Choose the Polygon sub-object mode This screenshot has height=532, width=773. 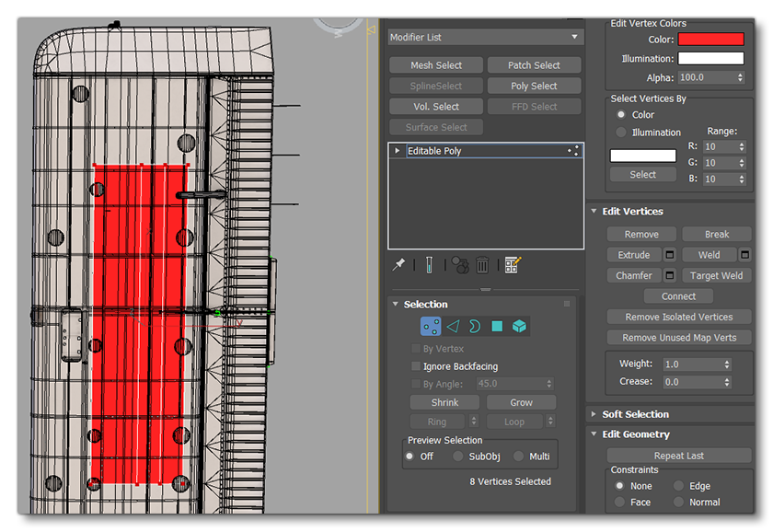pyautogui.click(x=497, y=325)
